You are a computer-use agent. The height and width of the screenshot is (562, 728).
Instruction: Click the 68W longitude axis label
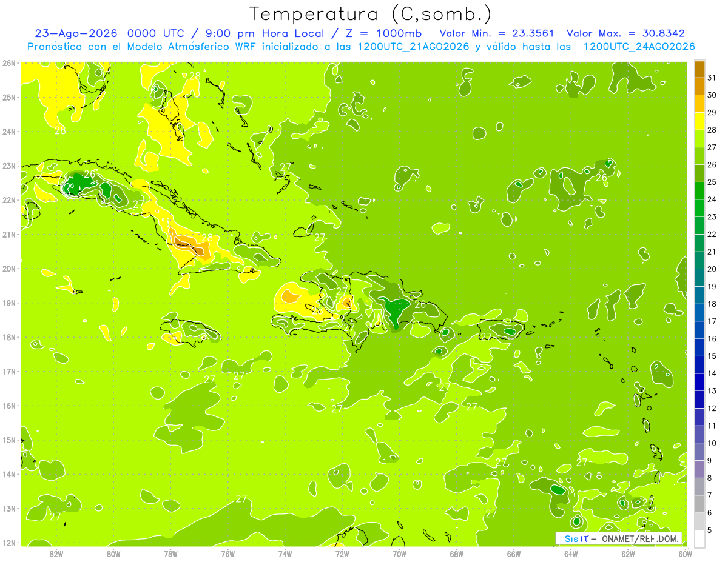tap(457, 554)
